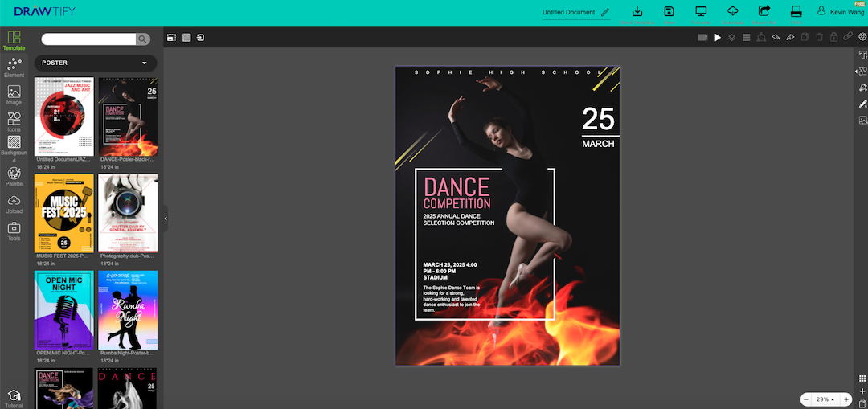The height and width of the screenshot is (409, 868).
Task: Open the layers stack icon
Action: (732, 38)
